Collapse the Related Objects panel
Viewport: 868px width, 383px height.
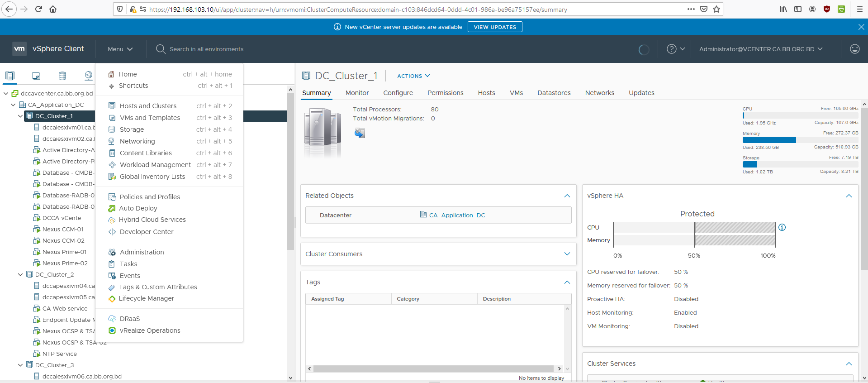click(567, 196)
